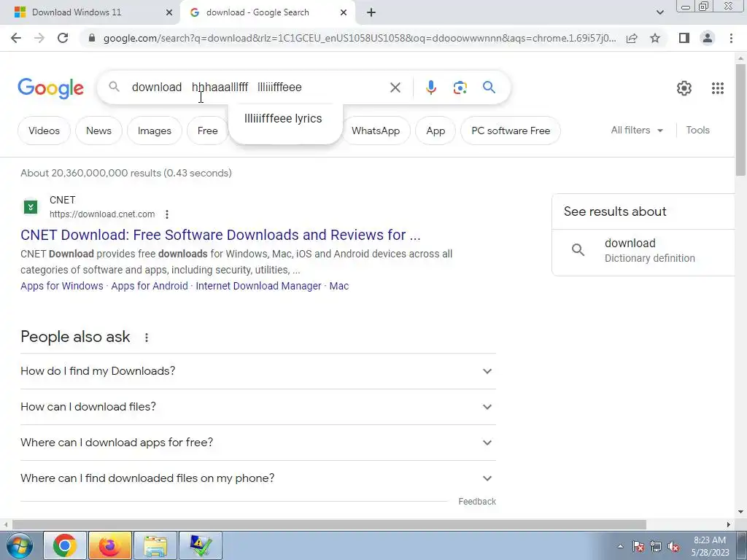Apply the Free filter chip
747x560 pixels.
(207, 131)
